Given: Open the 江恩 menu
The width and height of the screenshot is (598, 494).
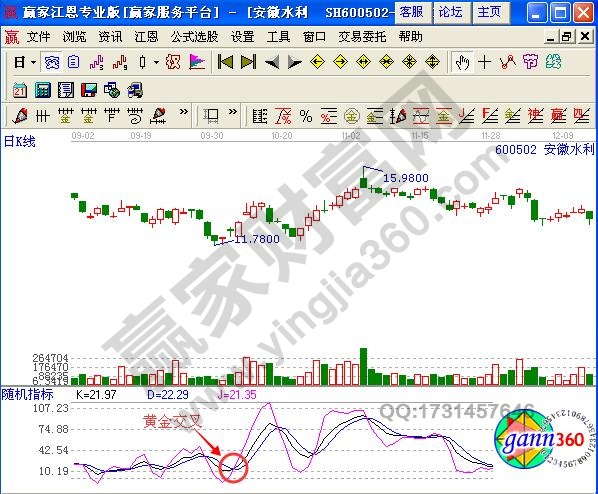Looking at the screenshot, I should tap(146, 37).
